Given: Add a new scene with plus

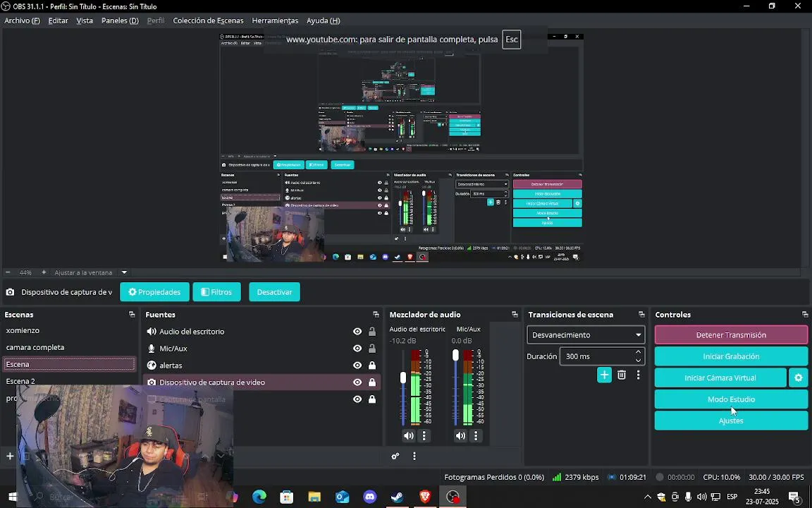Looking at the screenshot, I should 10,456.
